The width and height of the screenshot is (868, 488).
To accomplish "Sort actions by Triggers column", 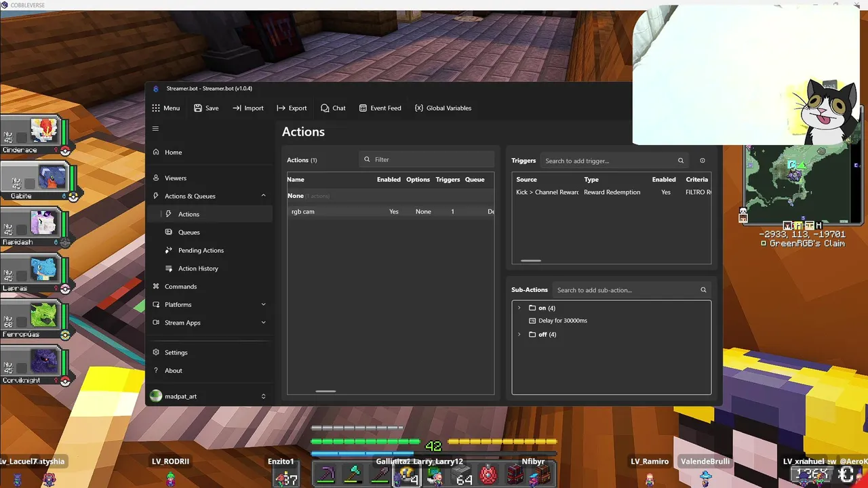I will coord(448,180).
